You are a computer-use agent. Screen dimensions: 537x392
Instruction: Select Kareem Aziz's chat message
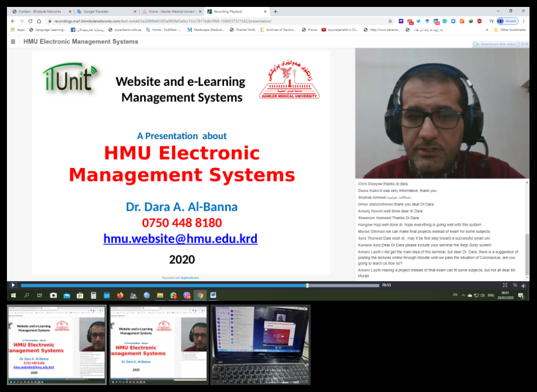click(424, 245)
